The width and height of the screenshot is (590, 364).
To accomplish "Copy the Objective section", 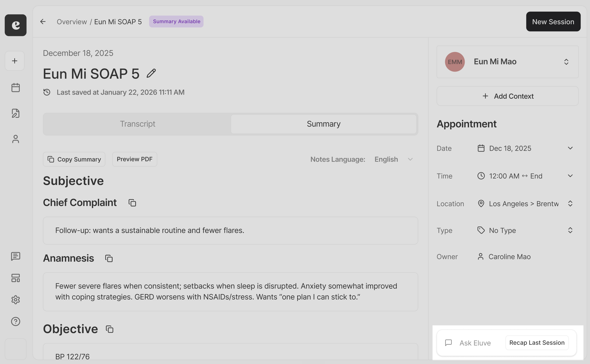I will pos(110,329).
